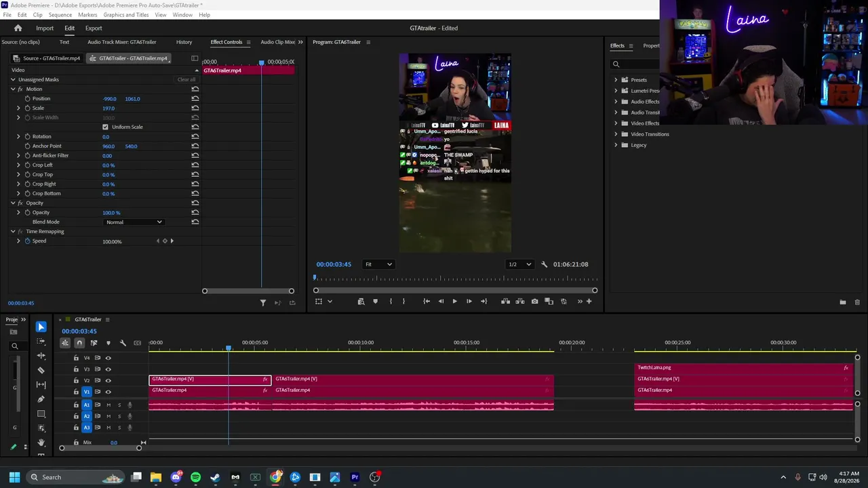
Task: Switch to the History tab
Action: pyautogui.click(x=184, y=42)
